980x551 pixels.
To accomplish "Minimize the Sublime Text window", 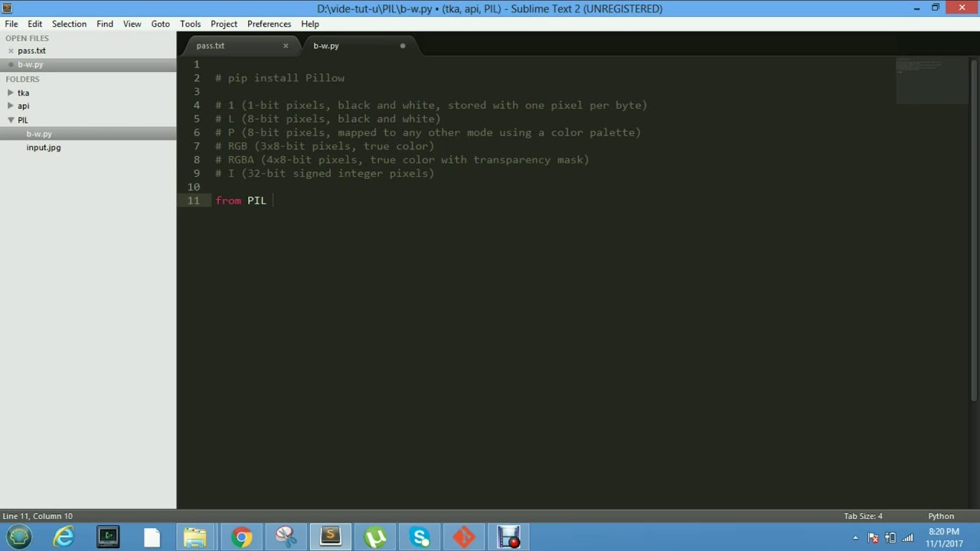I will click(917, 8).
